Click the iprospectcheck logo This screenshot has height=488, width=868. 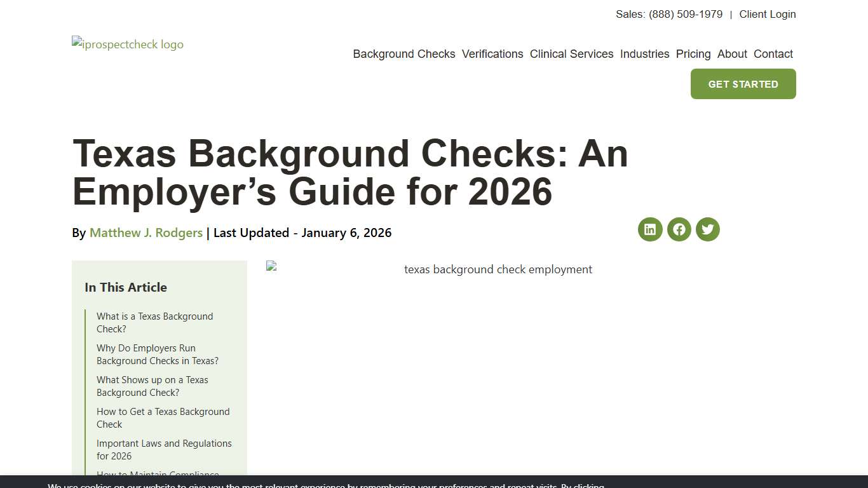pos(127,44)
